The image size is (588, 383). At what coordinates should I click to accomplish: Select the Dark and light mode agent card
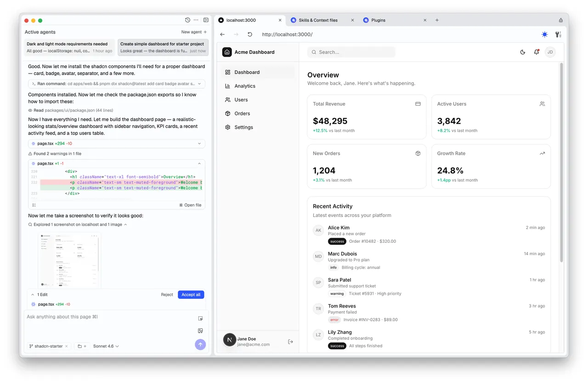(x=70, y=47)
